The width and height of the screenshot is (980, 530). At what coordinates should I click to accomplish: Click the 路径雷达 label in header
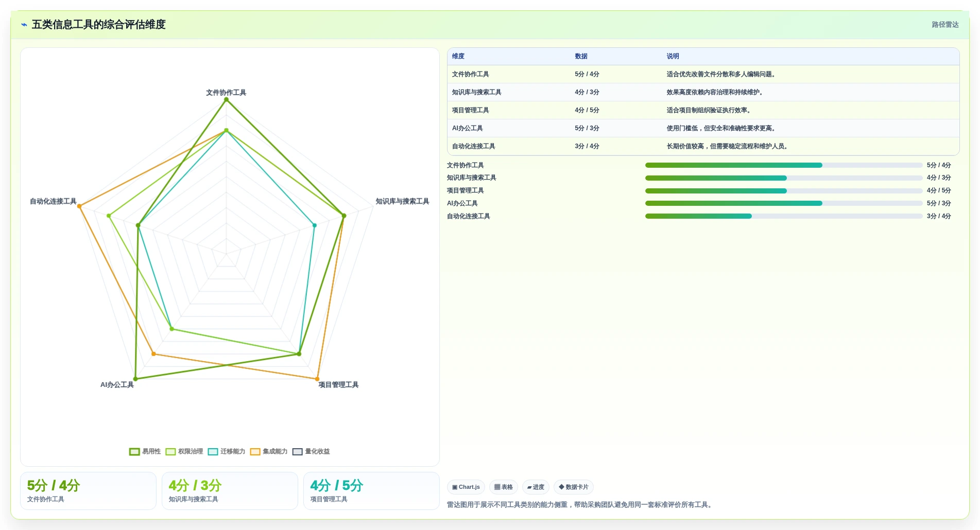click(945, 25)
